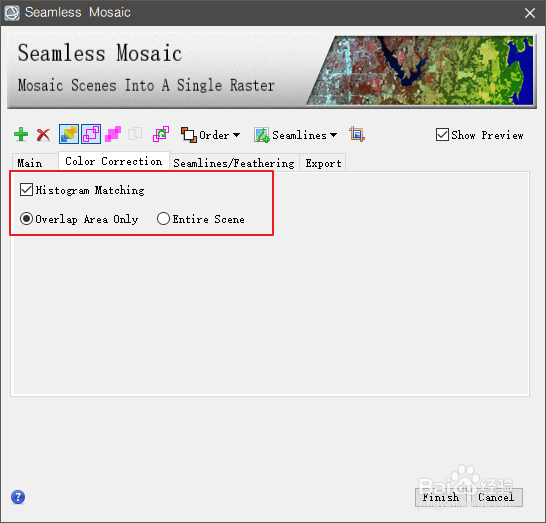Viewport: 546px width, 523px height.
Task: Click the orange define output area crop icon
Action: tap(357, 134)
